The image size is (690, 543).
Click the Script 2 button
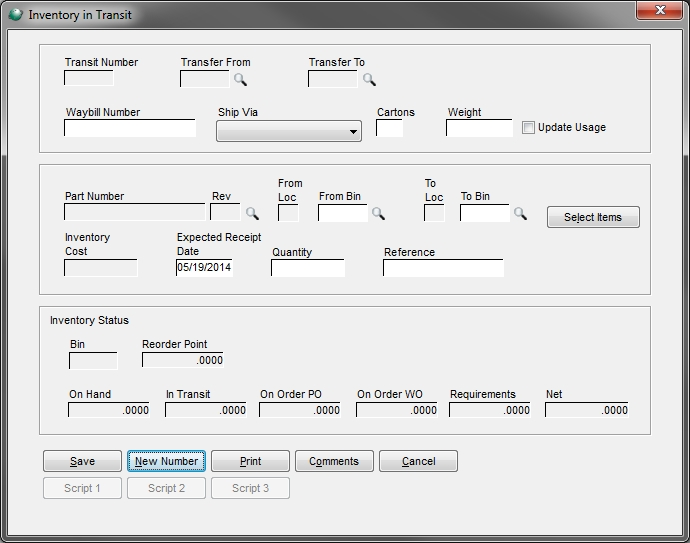click(166, 488)
